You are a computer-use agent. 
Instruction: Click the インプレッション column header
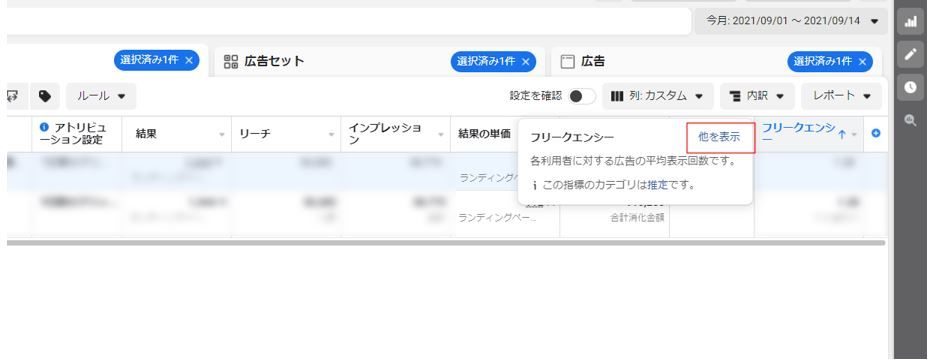pyautogui.click(x=385, y=134)
